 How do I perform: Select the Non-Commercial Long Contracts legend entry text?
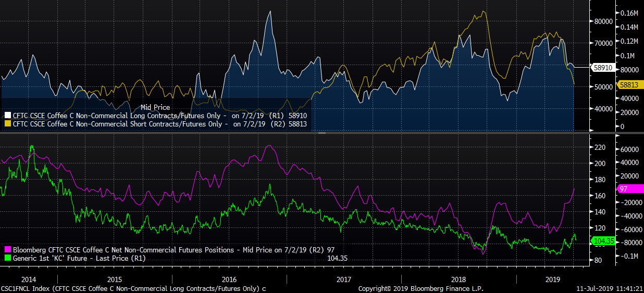tap(160, 116)
